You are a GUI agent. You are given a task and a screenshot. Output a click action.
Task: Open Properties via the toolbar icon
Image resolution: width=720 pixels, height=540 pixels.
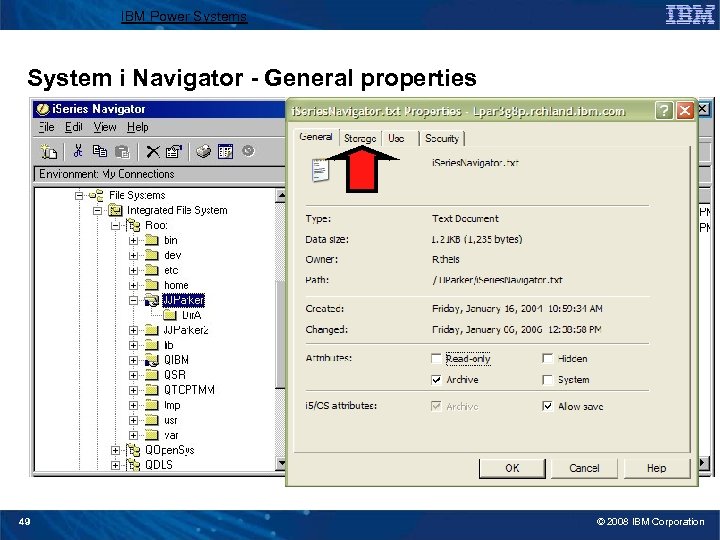[x=174, y=152]
